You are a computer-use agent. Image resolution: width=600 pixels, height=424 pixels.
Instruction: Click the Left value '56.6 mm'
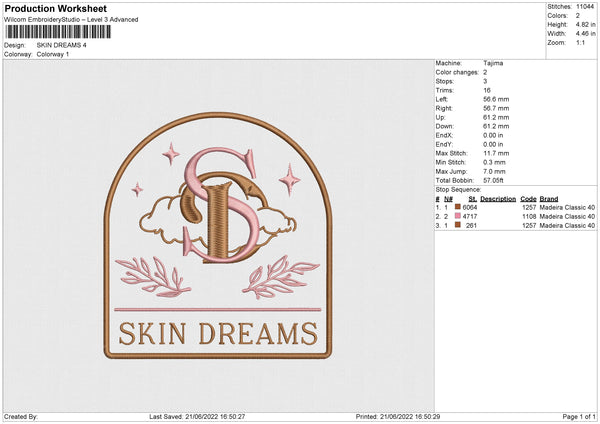(x=496, y=99)
